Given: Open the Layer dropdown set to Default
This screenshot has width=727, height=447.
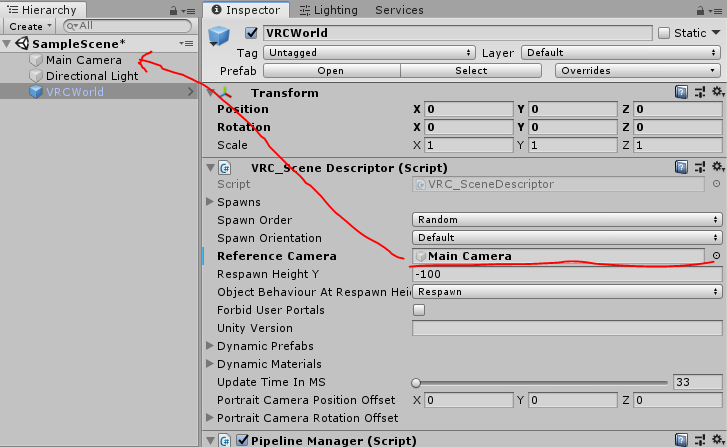Looking at the screenshot, I should (621, 52).
